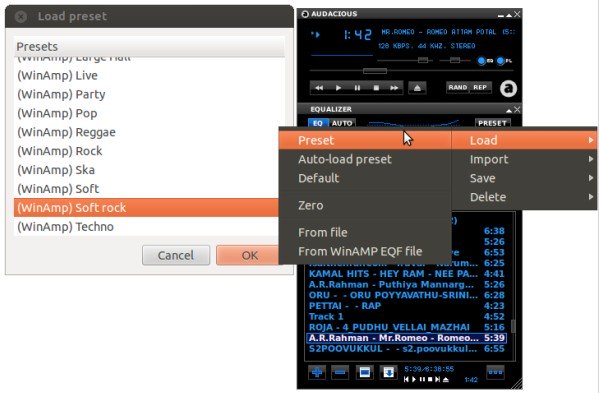This screenshot has width=599, height=393.
Task: Click Cancel in Load preset dialog
Action: pyautogui.click(x=176, y=255)
